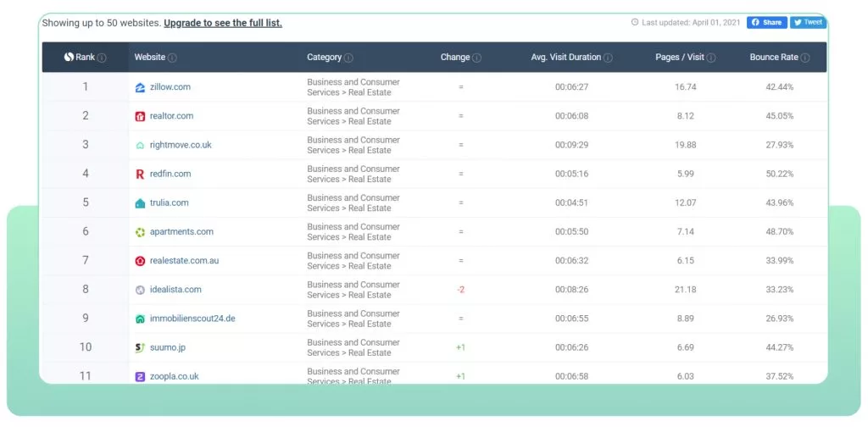Click the idealista.com globe favicon
868x427 pixels.
point(140,290)
